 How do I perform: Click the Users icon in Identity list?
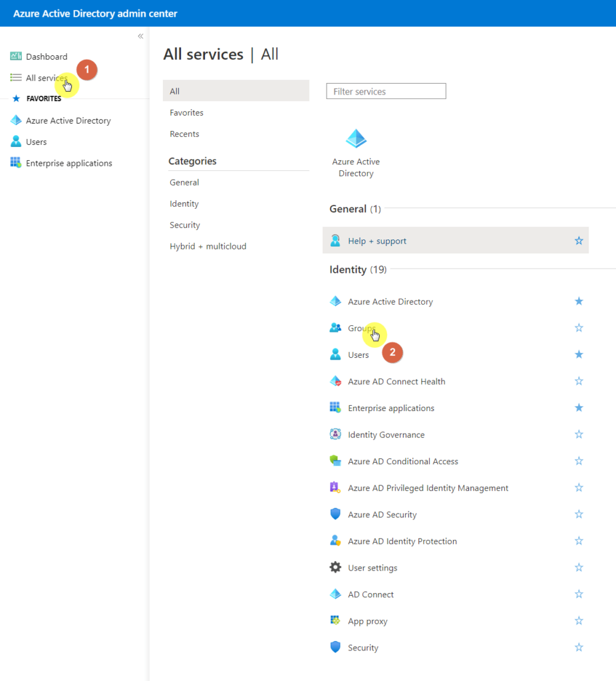point(335,354)
